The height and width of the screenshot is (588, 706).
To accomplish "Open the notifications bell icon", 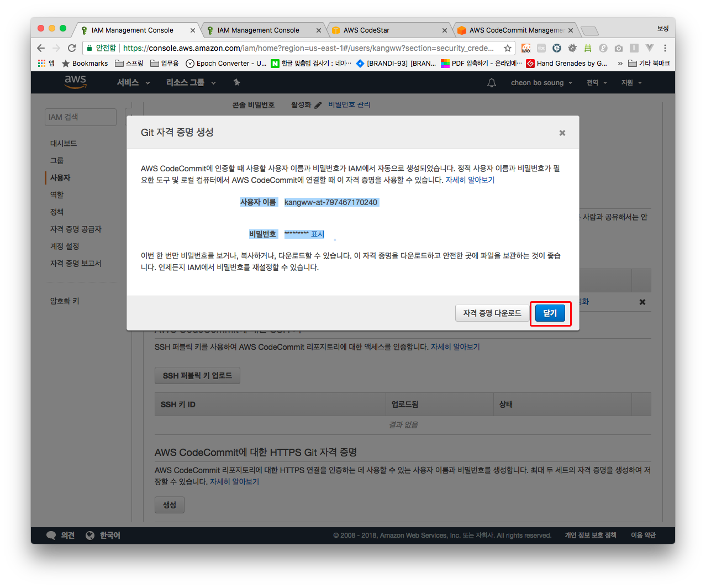I will click(491, 82).
